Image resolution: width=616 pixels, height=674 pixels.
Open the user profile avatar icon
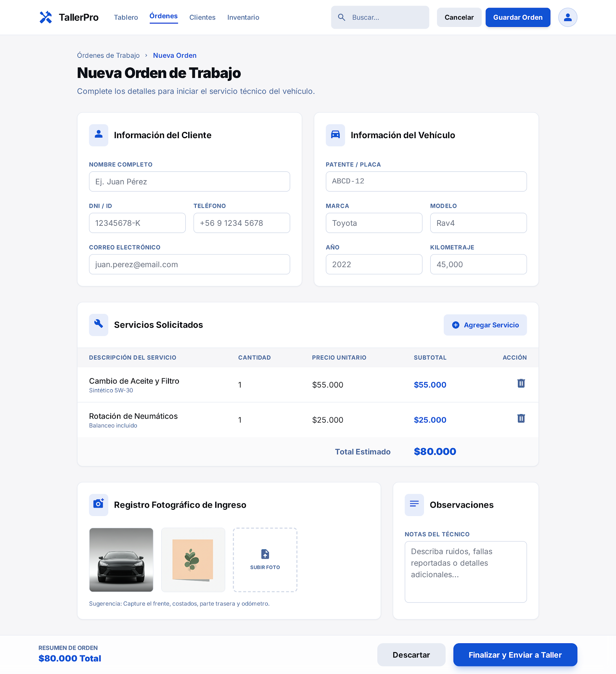[x=567, y=17]
